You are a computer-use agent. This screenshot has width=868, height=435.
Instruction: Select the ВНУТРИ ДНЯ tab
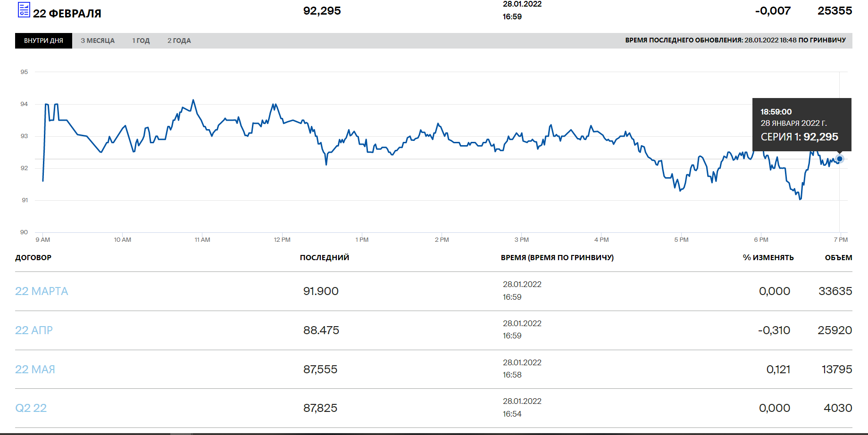click(43, 41)
